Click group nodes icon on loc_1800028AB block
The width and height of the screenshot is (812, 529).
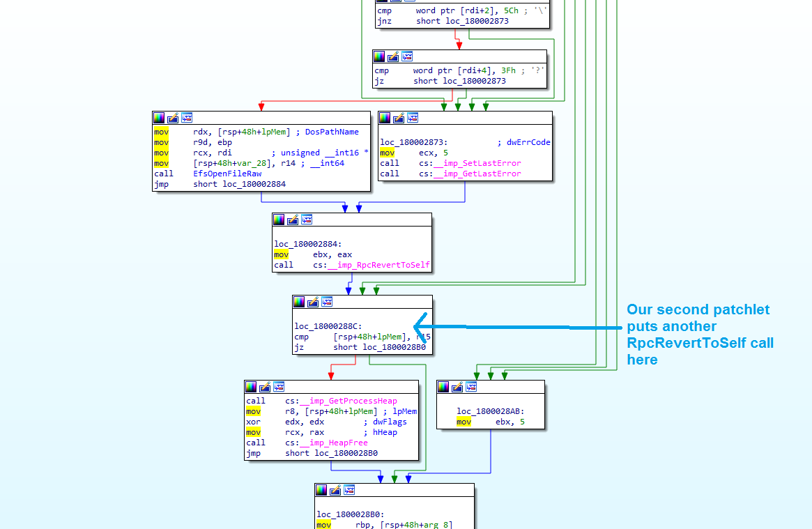[471, 387]
